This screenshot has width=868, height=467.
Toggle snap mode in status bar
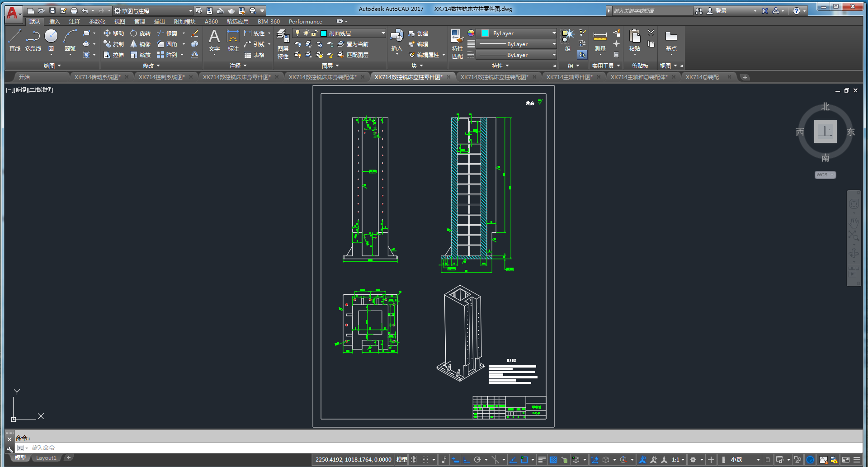click(x=425, y=460)
